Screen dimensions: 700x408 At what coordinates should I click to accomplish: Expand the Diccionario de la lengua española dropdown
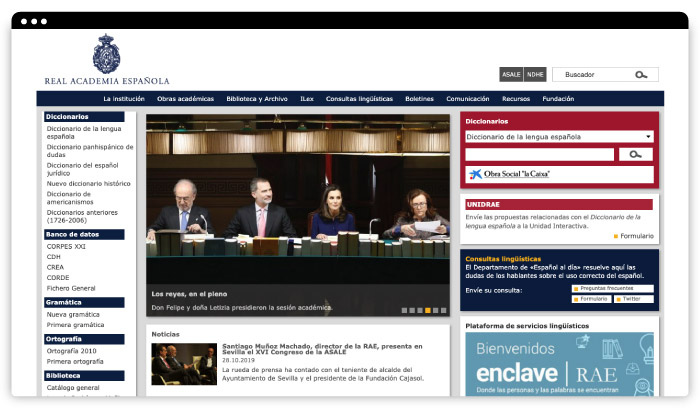[559, 137]
